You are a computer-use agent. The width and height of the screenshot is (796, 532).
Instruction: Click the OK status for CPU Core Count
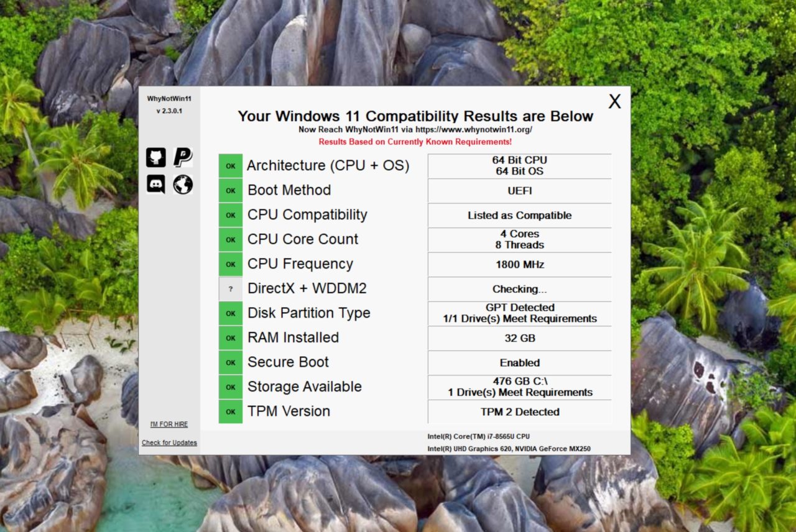231,240
